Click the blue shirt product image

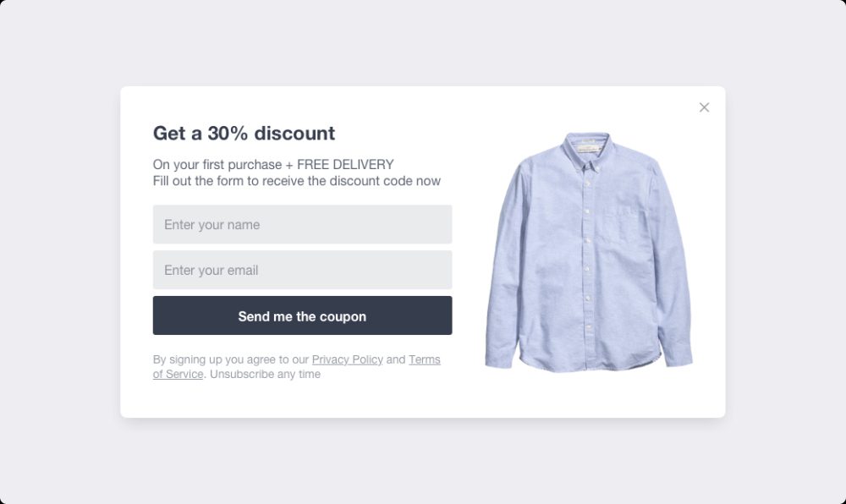588,254
